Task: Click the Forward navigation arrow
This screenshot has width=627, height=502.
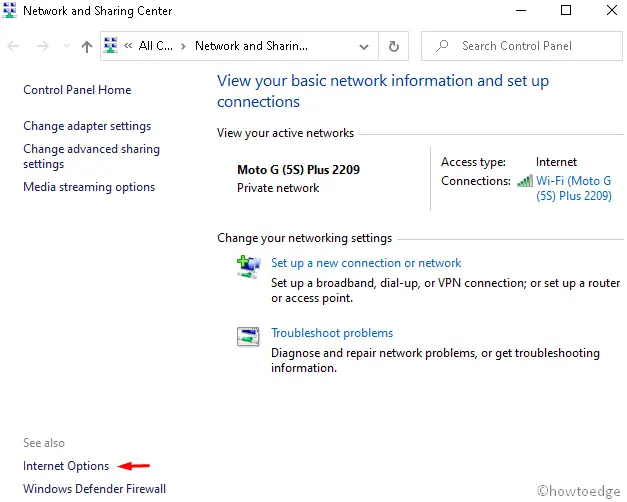Action: 42,46
